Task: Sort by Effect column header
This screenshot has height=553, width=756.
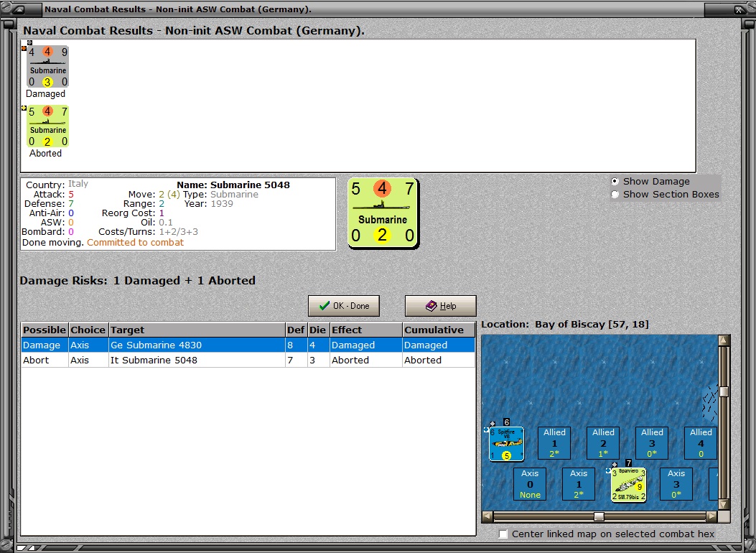Action: click(x=366, y=330)
